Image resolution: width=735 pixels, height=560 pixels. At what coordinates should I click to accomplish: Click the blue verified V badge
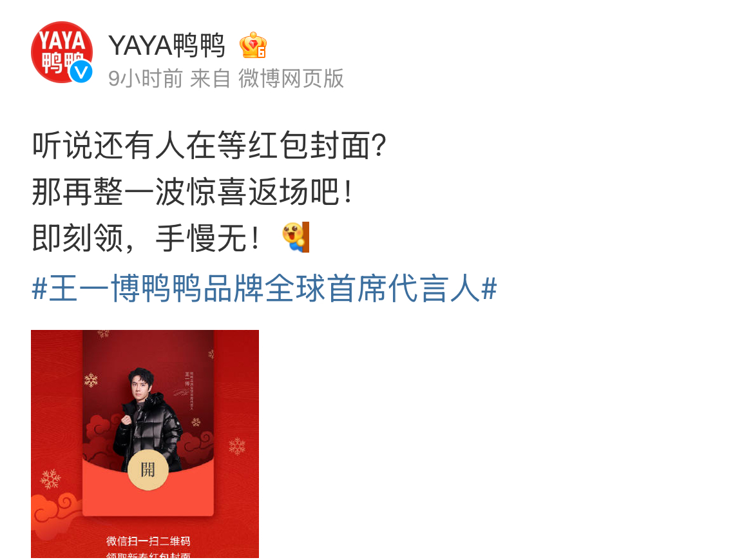[81, 72]
